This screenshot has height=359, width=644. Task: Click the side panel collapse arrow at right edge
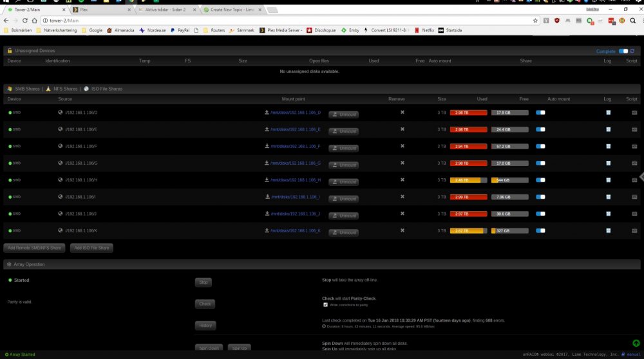(641, 177)
